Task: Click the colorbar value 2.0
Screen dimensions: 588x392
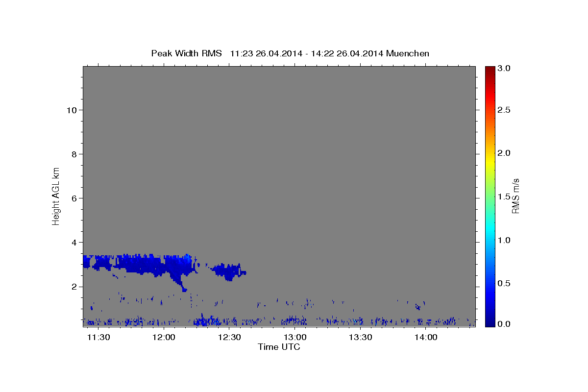Action: 504,153
